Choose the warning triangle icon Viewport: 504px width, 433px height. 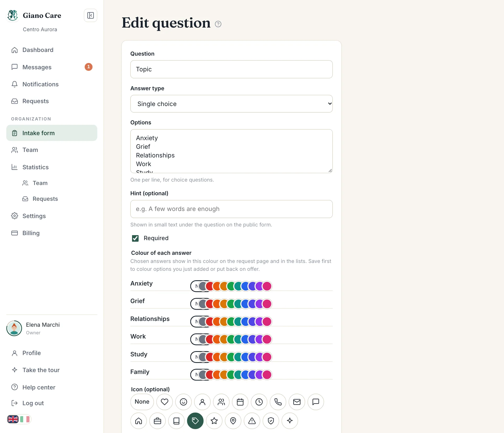pyautogui.click(x=252, y=421)
